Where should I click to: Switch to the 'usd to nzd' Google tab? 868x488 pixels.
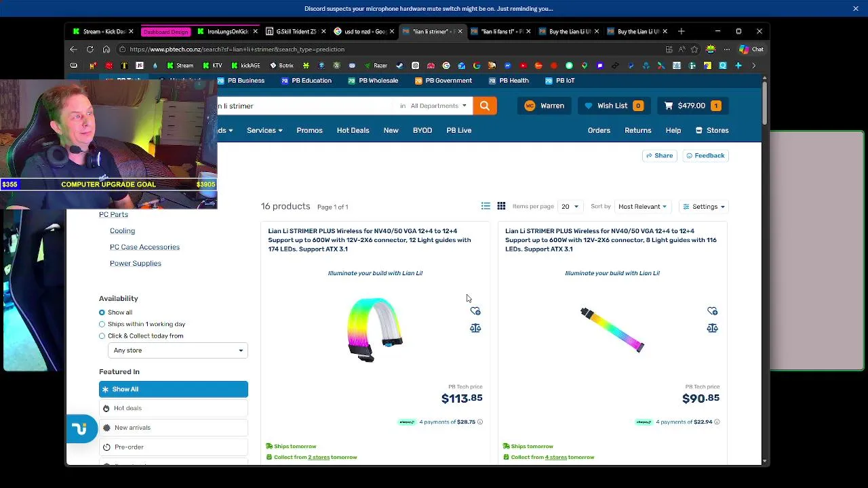pyautogui.click(x=364, y=31)
